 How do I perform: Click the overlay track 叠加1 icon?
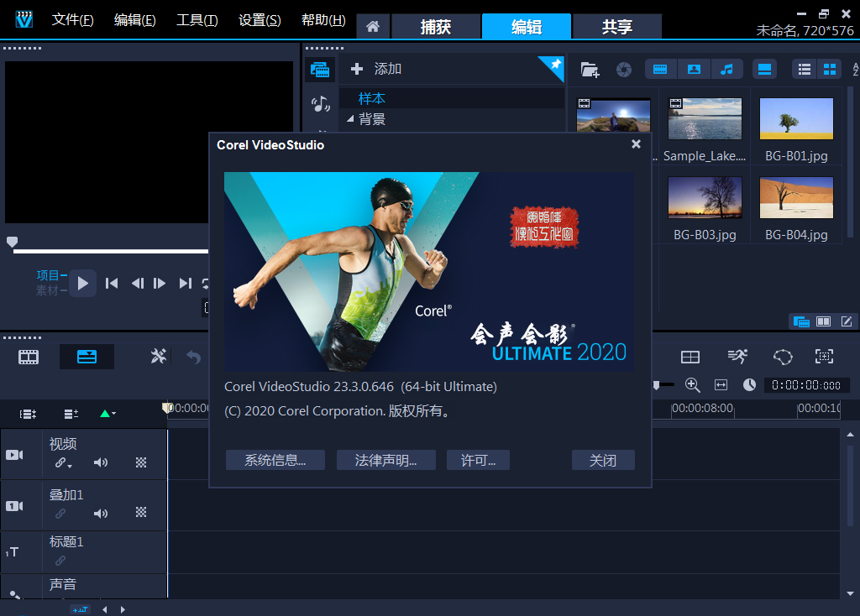tap(14, 506)
